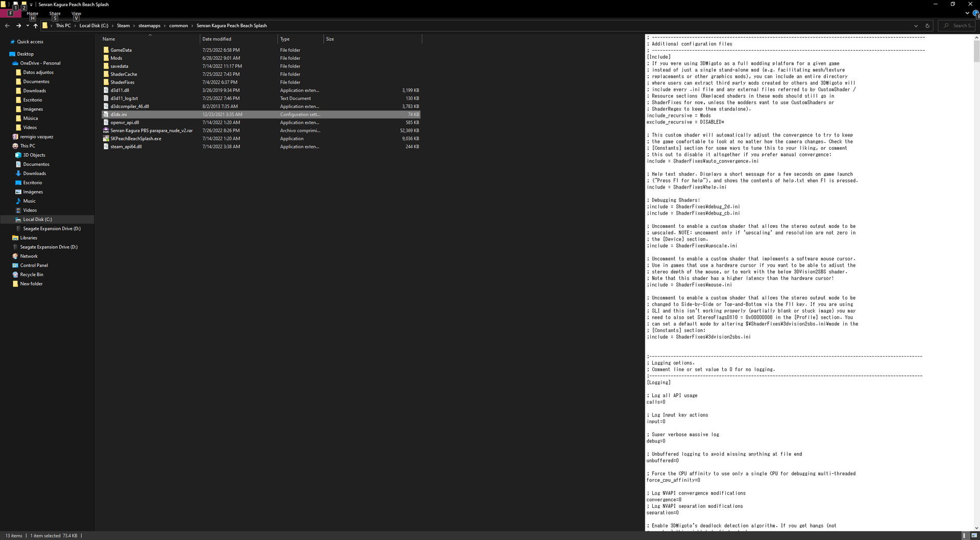Select Datos adjuntos in navigation pane
Screen dimensions: 980x540
(x=38, y=73)
